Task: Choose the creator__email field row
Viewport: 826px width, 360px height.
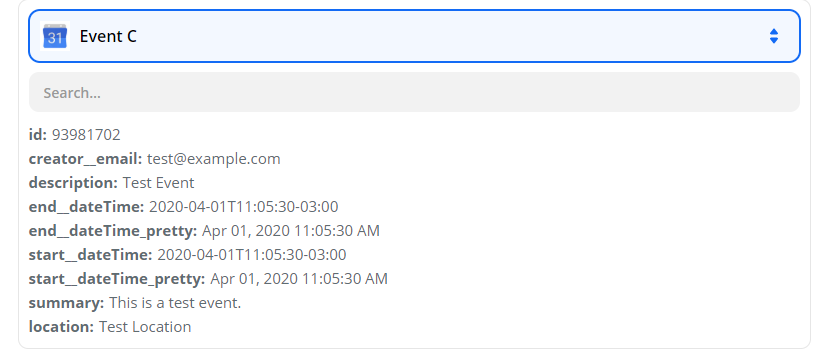Action: click(x=154, y=159)
